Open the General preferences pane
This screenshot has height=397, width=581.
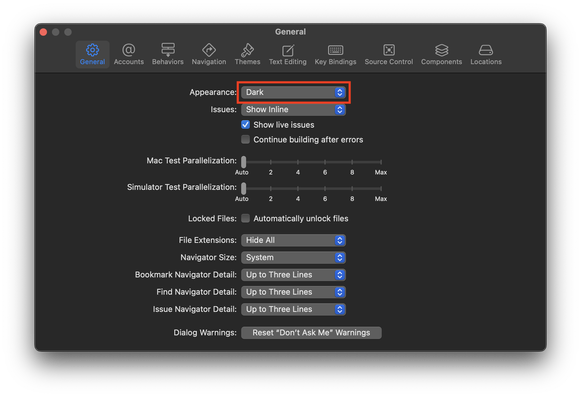point(92,54)
